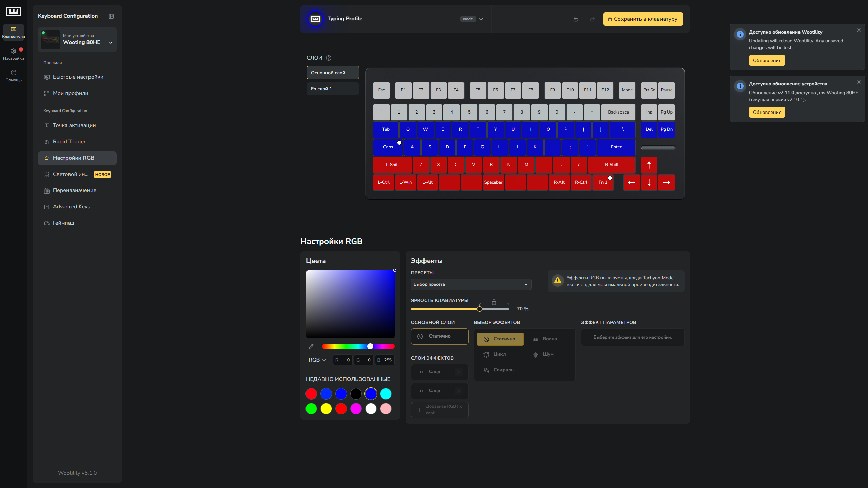868x488 pixels.
Task: Click the brightness lock icon
Action: point(494,302)
